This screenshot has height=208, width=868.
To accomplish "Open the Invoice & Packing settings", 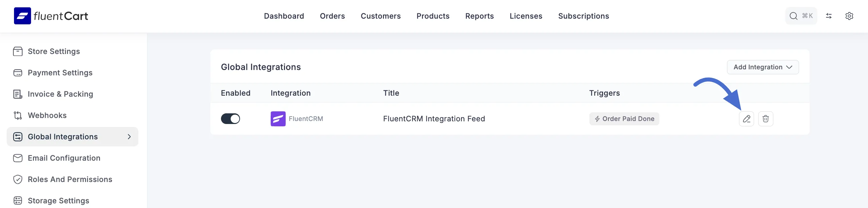I will coord(60,94).
